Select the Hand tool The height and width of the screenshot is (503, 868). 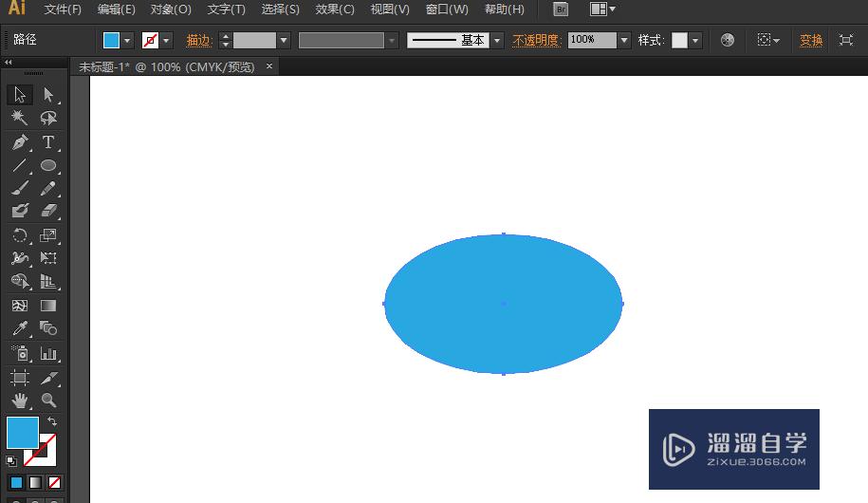point(20,401)
